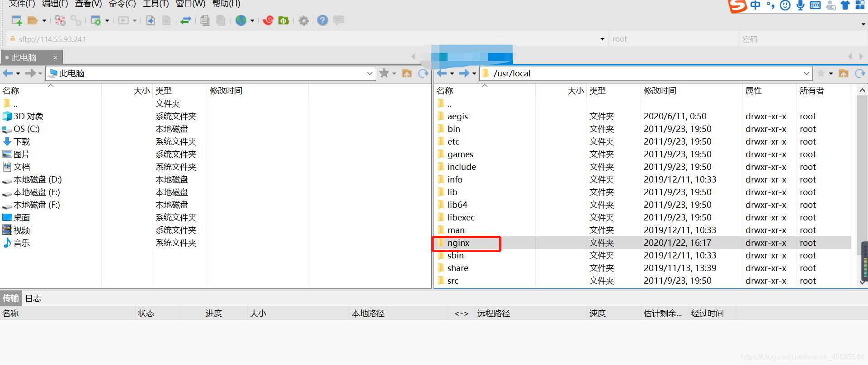Click the new terminal toolbar icon
Screen dimensions: 868x365
123,20
